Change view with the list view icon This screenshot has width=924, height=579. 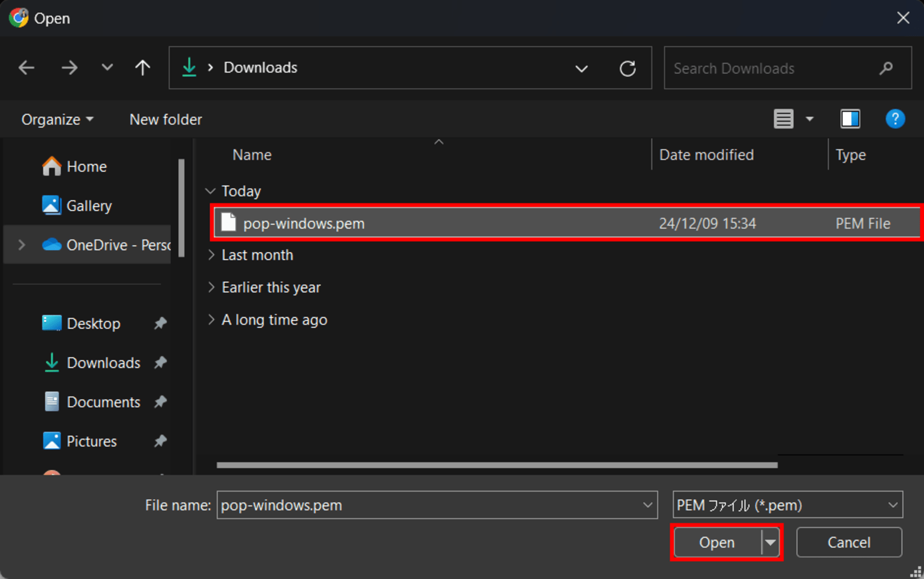[784, 119]
